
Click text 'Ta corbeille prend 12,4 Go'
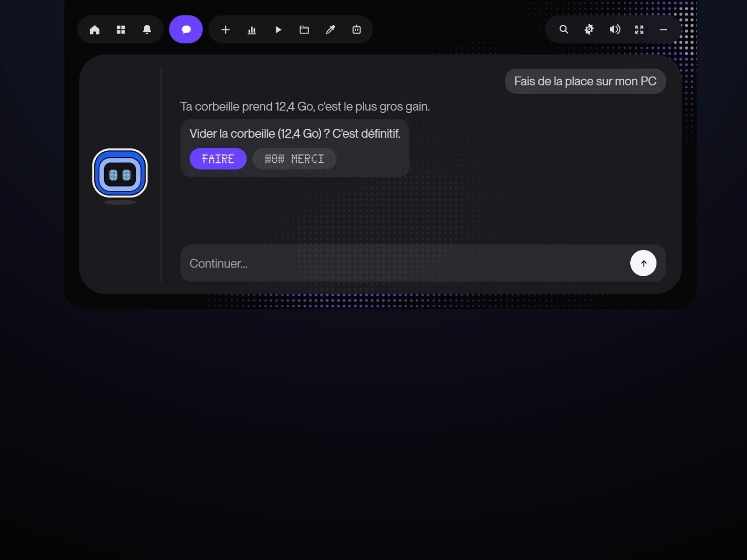(x=247, y=106)
